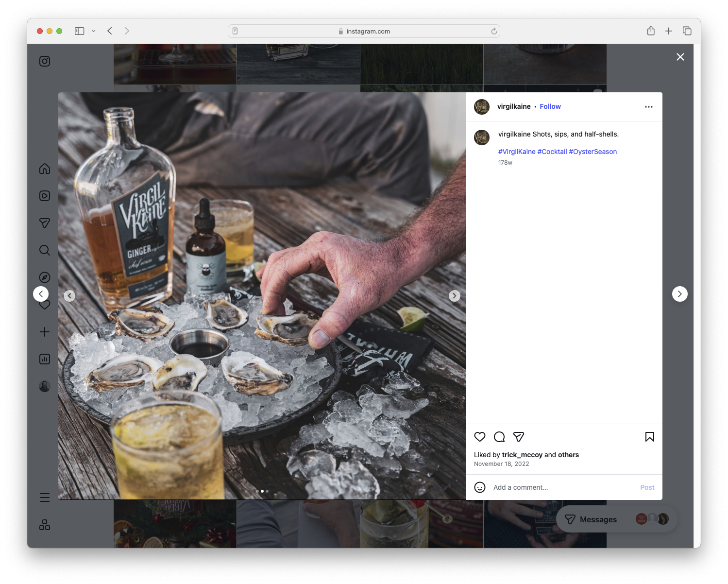Save the post with the bookmark icon
The height and width of the screenshot is (584, 728).
pyautogui.click(x=649, y=437)
